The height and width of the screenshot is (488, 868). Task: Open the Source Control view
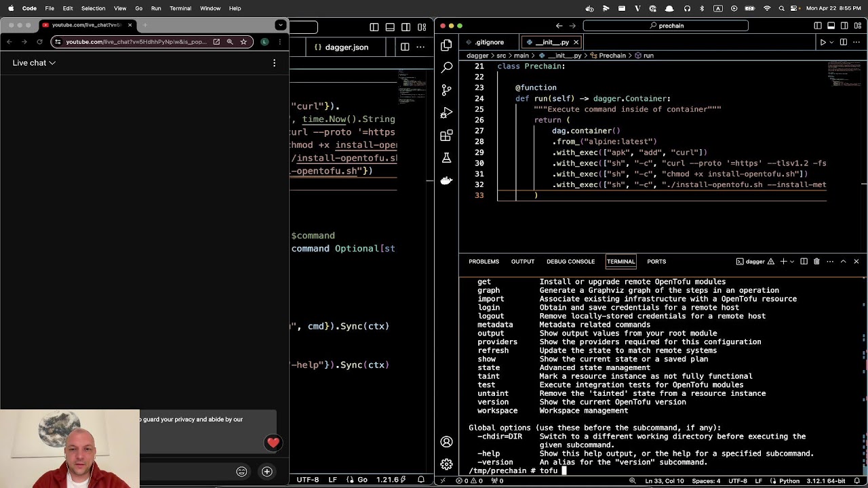(x=446, y=90)
